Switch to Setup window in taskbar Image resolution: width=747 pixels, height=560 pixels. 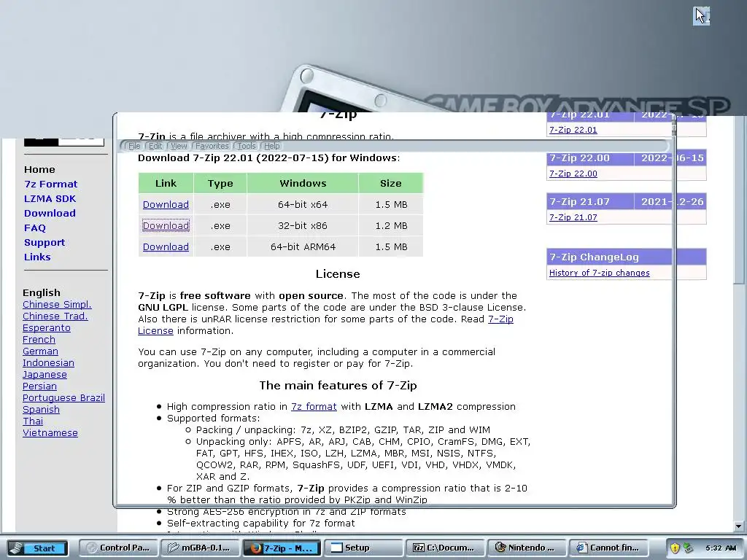click(x=363, y=548)
